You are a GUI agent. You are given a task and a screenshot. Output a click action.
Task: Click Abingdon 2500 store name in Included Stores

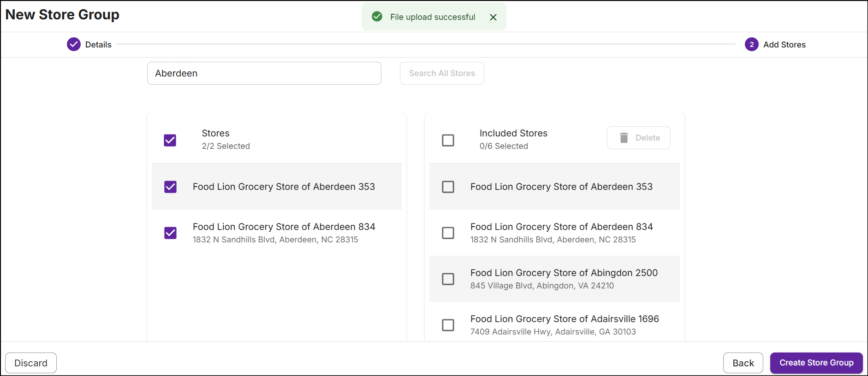coord(564,273)
